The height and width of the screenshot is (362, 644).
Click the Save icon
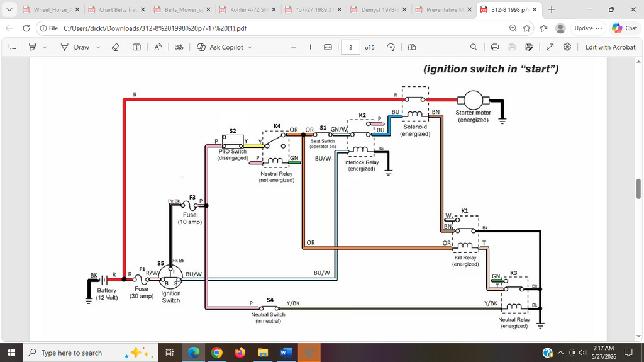tap(512, 47)
